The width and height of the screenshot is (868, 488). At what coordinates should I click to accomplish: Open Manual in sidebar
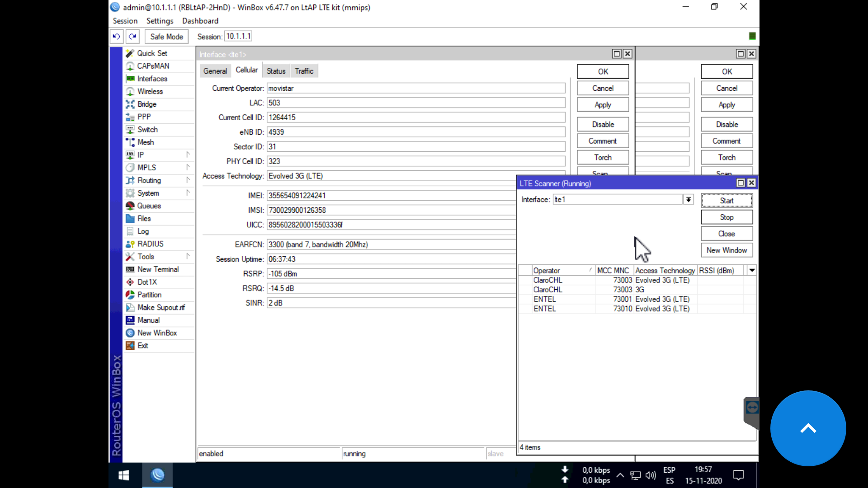click(148, 320)
